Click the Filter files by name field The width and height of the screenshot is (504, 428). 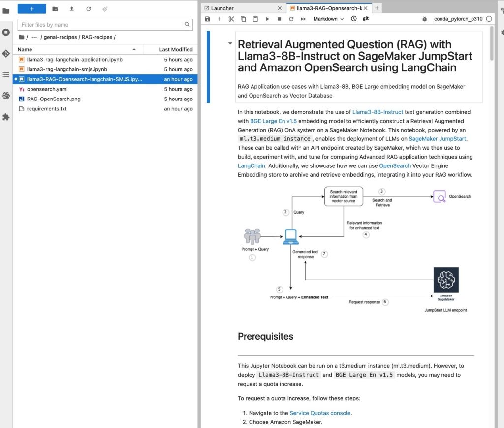(105, 25)
